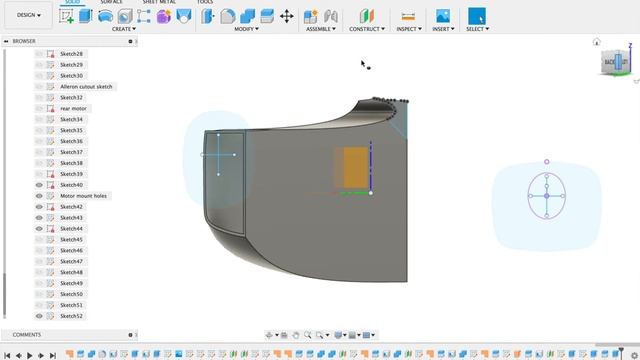Image resolution: width=640 pixels, height=360 pixels.
Task: Toggle visibility of Sketch52
Action: click(x=39, y=316)
